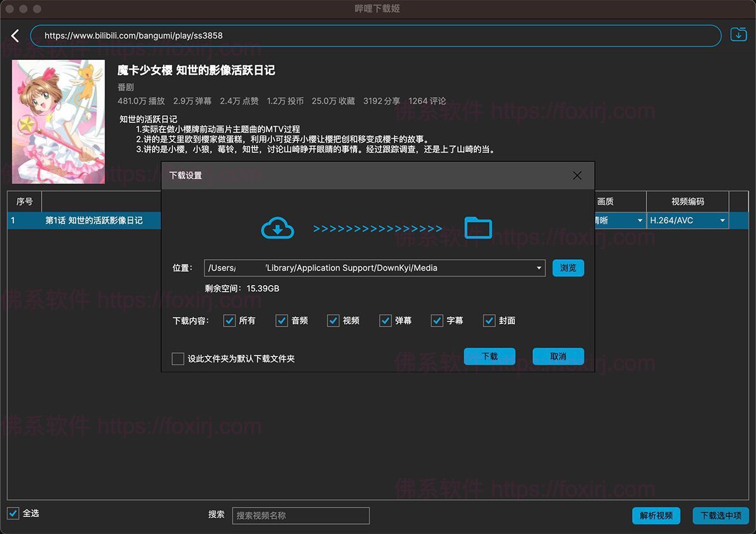Image resolution: width=756 pixels, height=534 pixels.
Task: Enable 设此文件夹为默认下载文件夹
Action: coord(177,358)
